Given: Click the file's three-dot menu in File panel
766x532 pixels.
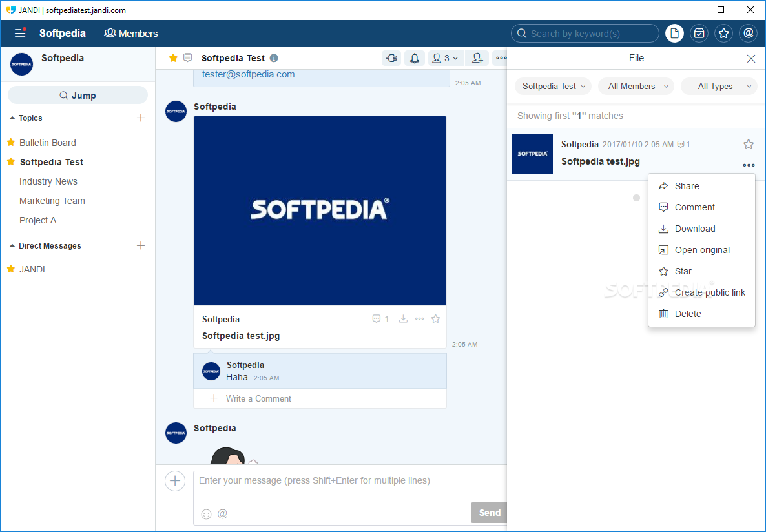Looking at the screenshot, I should 749,165.
